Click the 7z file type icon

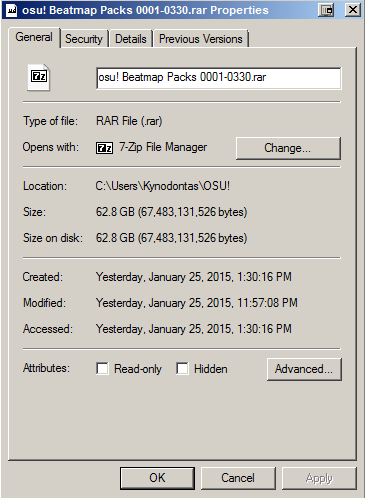[x=39, y=77]
